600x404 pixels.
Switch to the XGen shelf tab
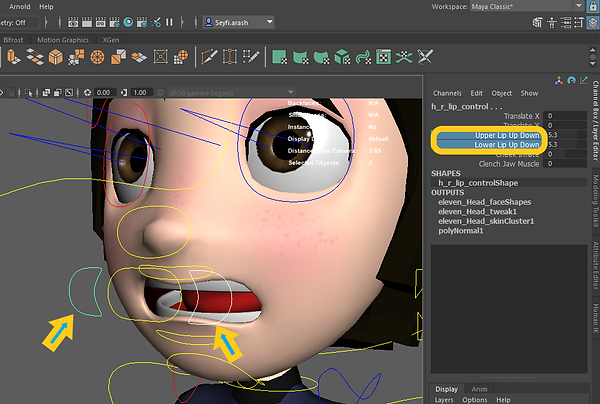pos(111,40)
